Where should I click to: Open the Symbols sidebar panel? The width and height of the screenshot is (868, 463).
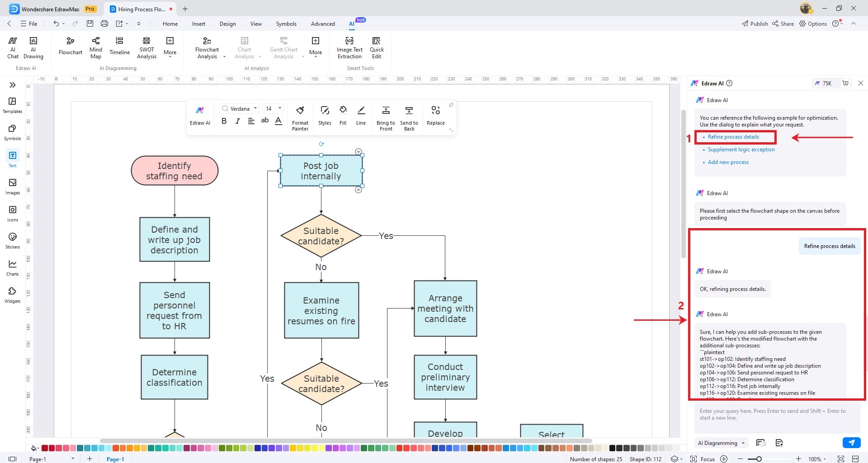(x=13, y=132)
